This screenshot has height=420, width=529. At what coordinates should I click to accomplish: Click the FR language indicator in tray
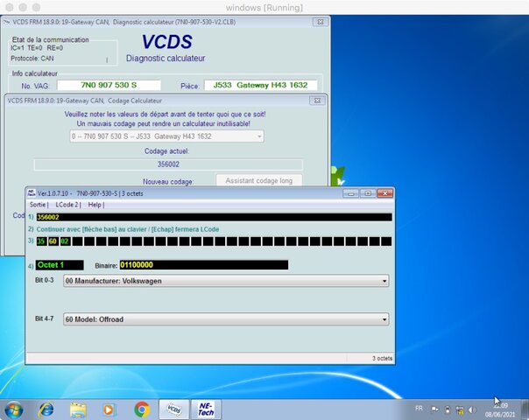click(x=419, y=409)
